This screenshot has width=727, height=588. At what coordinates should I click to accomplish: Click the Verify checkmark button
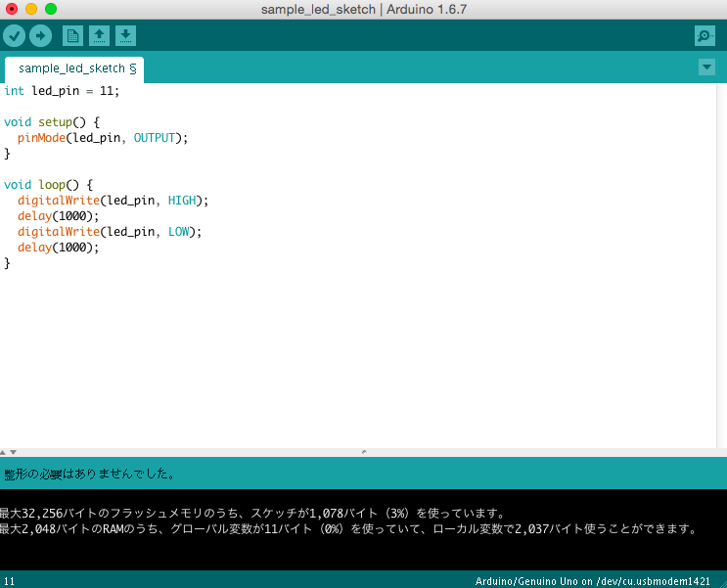click(x=15, y=35)
